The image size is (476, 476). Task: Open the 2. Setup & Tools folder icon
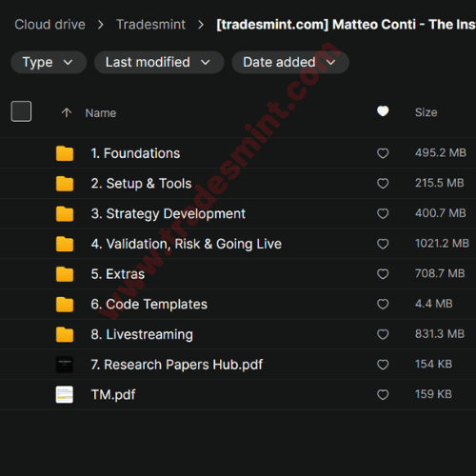65,184
